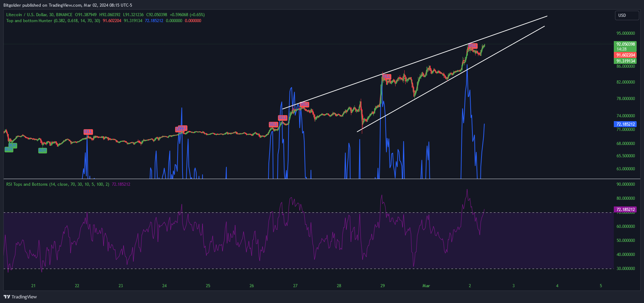Click the purple 72.185212 RSI axis label
The image size is (644, 303).
click(x=626, y=210)
